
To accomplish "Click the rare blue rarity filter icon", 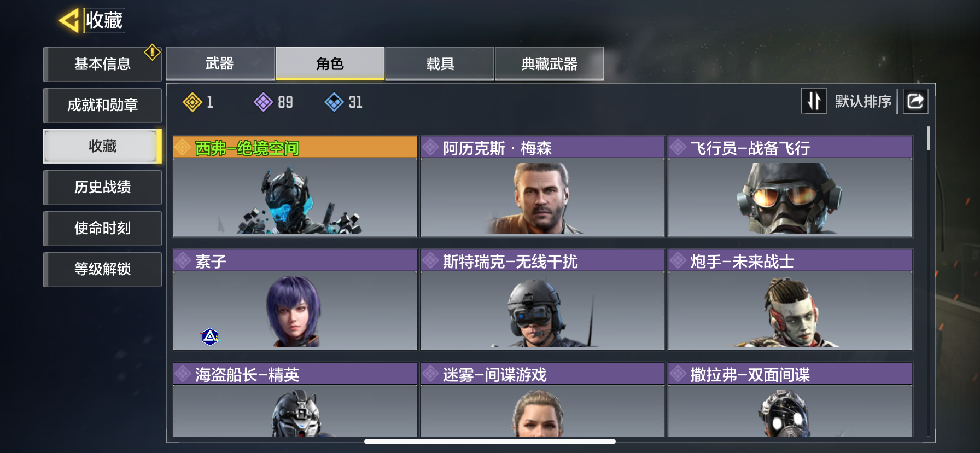I will coord(334,102).
